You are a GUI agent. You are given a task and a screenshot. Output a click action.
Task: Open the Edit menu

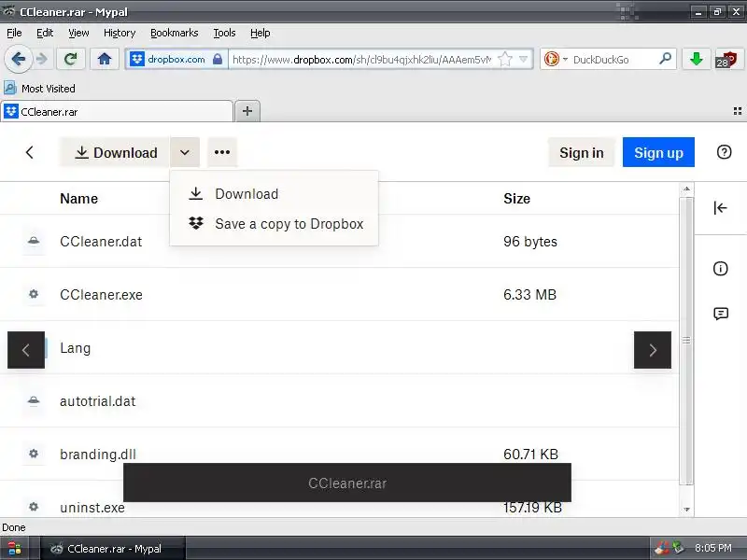[x=45, y=33]
